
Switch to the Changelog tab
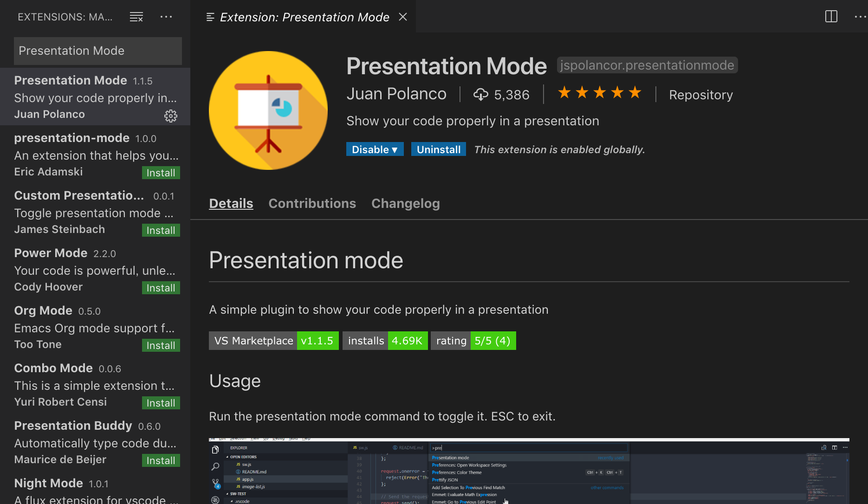click(406, 203)
